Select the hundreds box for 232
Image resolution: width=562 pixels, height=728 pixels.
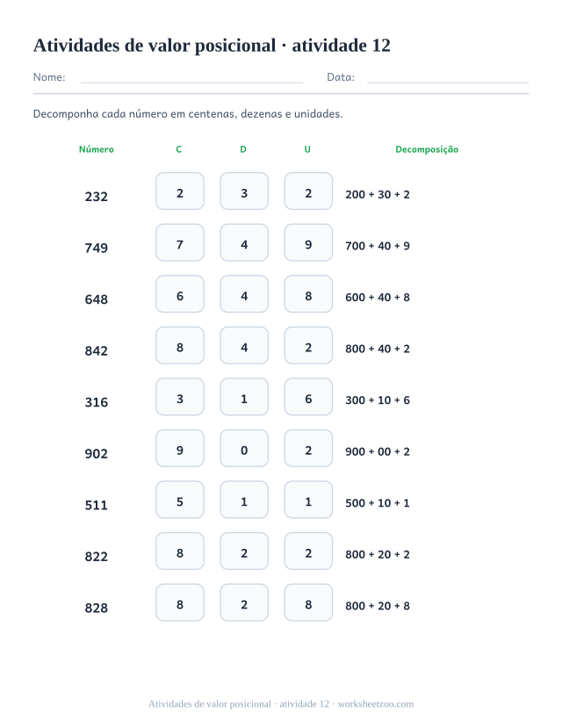pyautogui.click(x=180, y=191)
